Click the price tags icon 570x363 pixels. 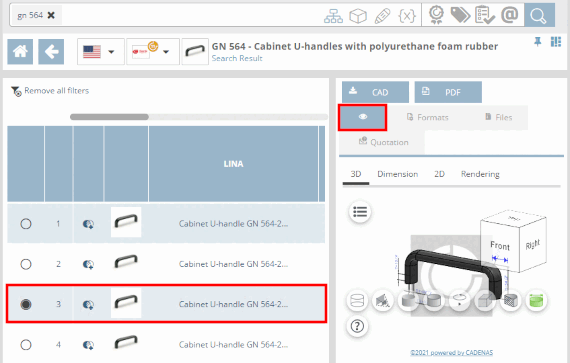[460, 15]
